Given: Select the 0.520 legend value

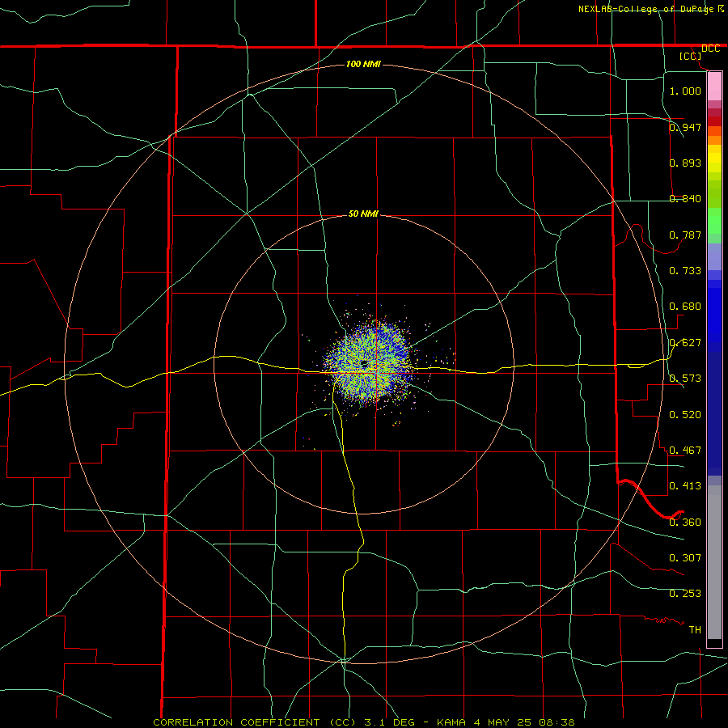Looking at the screenshot, I should (x=685, y=414).
